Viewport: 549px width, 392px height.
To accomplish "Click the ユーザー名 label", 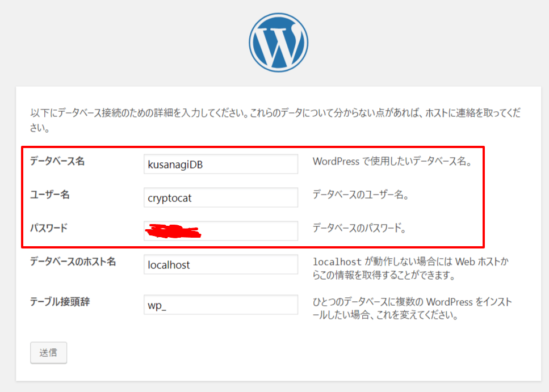I will click(x=49, y=195).
